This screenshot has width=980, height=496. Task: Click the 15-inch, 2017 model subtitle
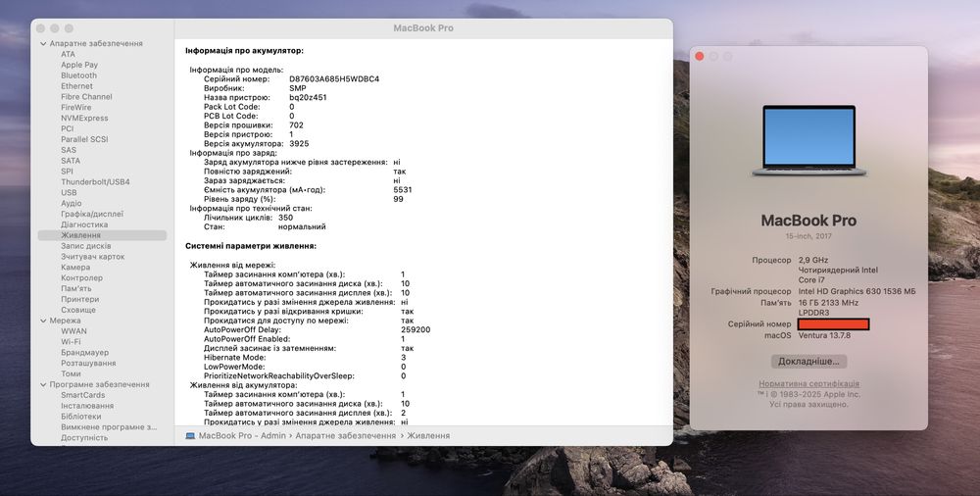coord(808,236)
